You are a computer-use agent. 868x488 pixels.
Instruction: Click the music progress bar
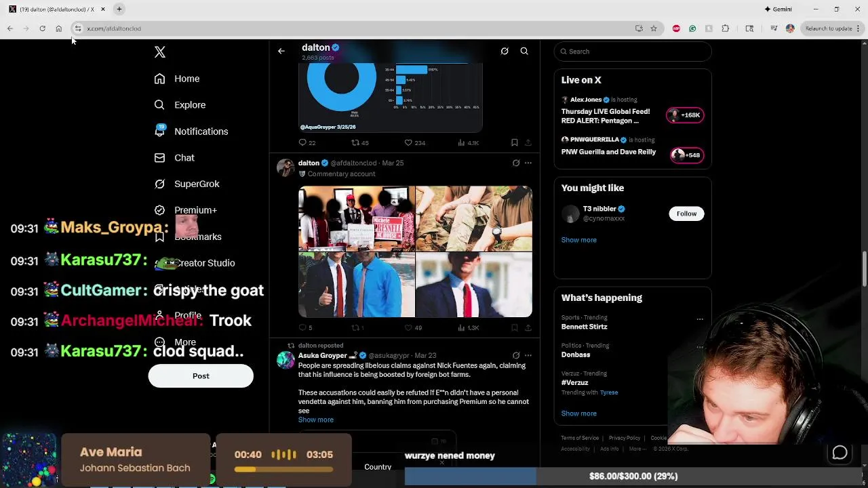[x=283, y=469]
